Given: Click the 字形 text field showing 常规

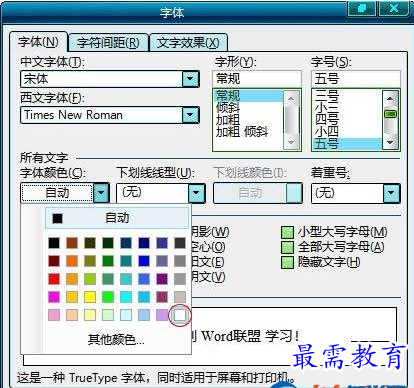Looking at the screenshot, I should (257, 79).
